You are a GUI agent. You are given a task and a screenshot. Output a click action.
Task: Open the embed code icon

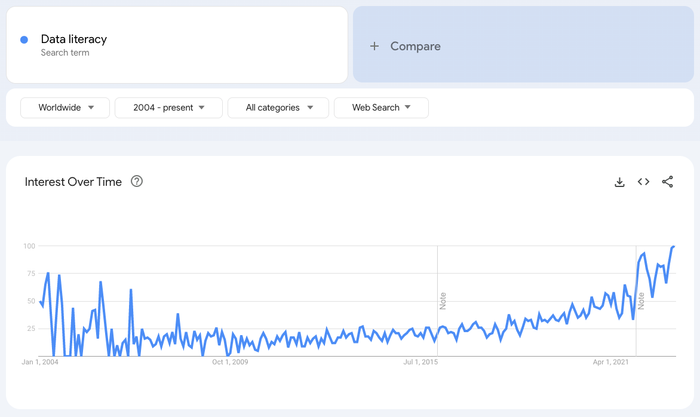pos(643,182)
